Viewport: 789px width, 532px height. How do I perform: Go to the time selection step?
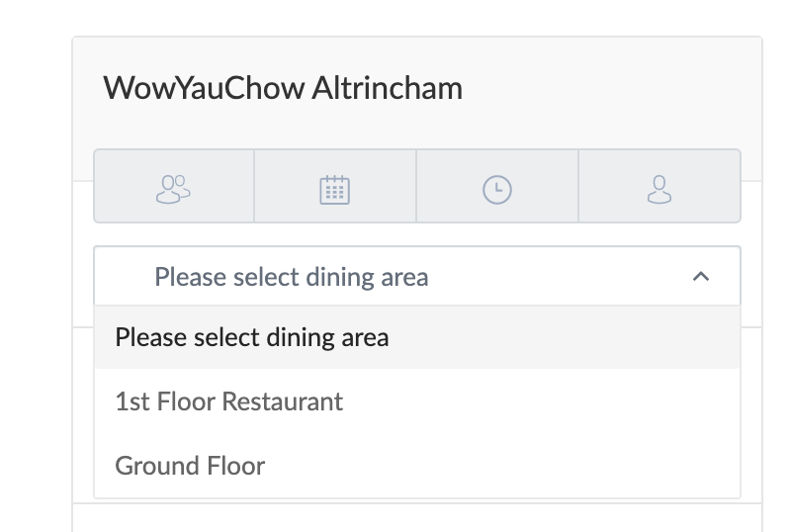[497, 186]
